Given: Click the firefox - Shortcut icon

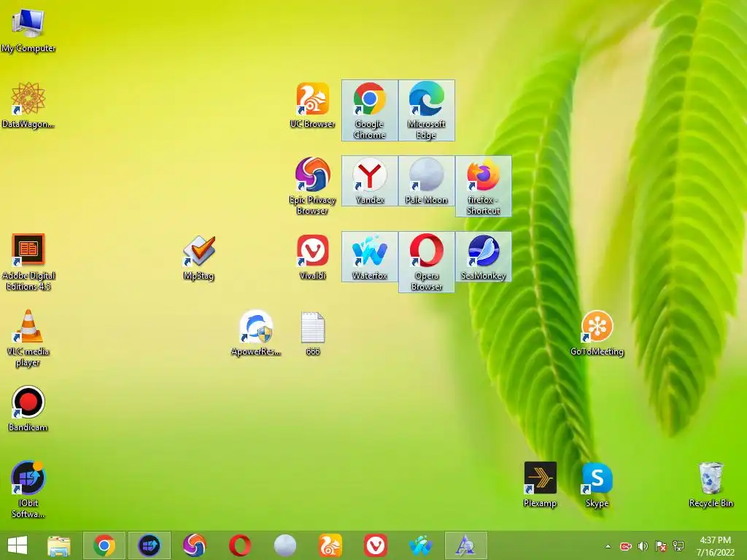Looking at the screenshot, I should [x=484, y=186].
